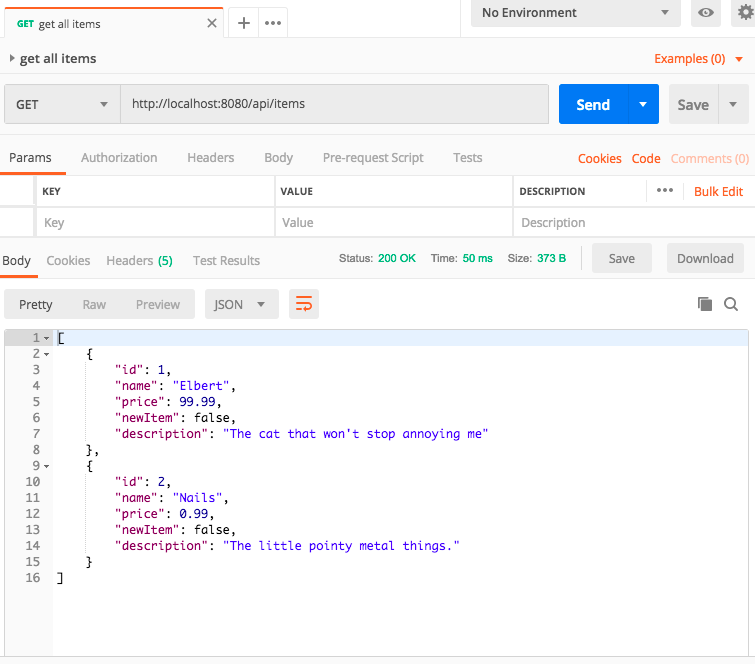
Task: Click the "Elbert" name value
Action: 201,386
